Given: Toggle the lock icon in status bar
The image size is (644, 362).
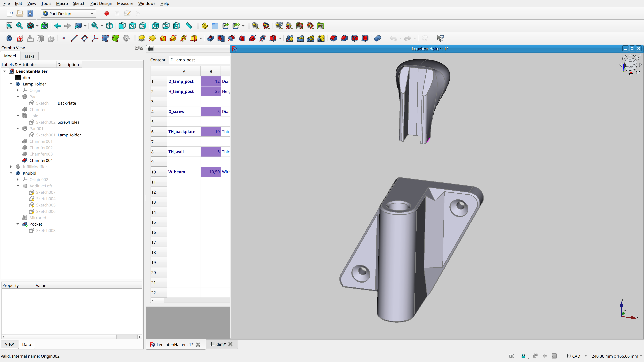Looking at the screenshot, I should pos(523,356).
